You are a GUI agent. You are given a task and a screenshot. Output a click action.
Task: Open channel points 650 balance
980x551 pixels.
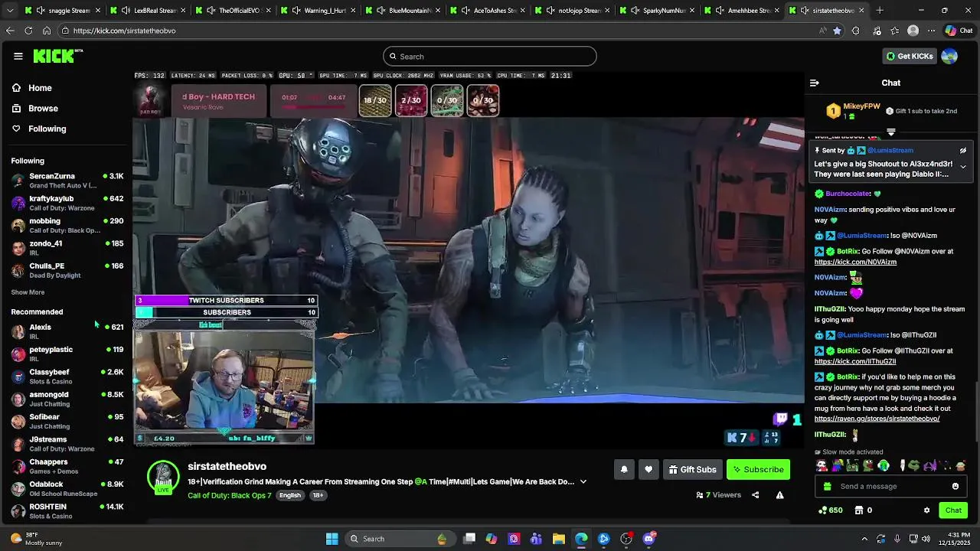point(831,510)
